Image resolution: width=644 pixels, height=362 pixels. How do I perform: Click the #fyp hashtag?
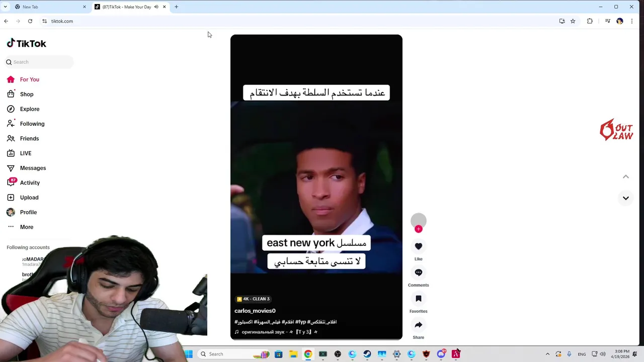pyautogui.click(x=301, y=322)
